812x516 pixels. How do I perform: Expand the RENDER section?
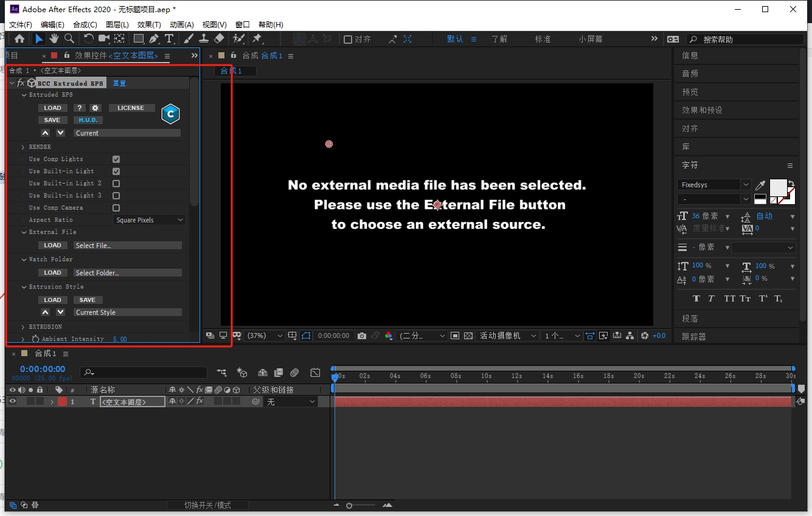(23, 147)
